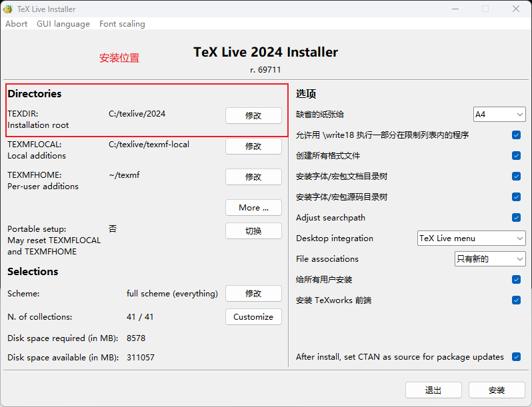
Task: Click the 选项 heading
Action: click(306, 94)
